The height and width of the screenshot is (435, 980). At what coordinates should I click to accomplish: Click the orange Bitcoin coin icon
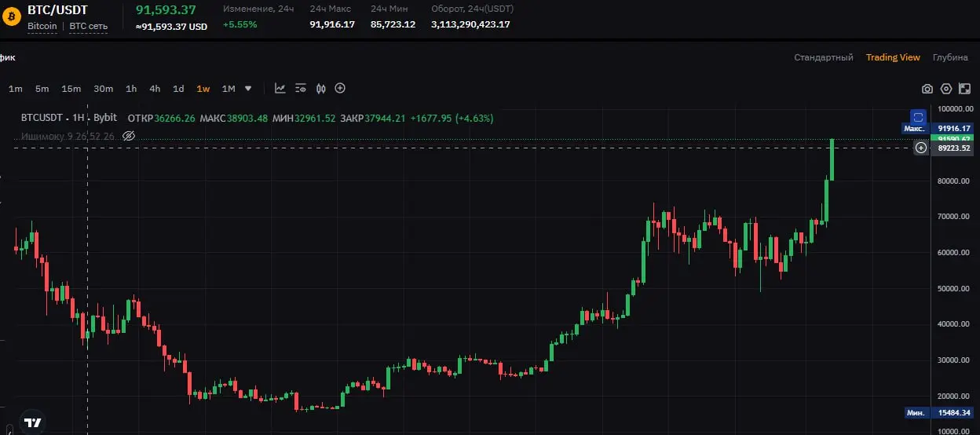[x=11, y=15]
